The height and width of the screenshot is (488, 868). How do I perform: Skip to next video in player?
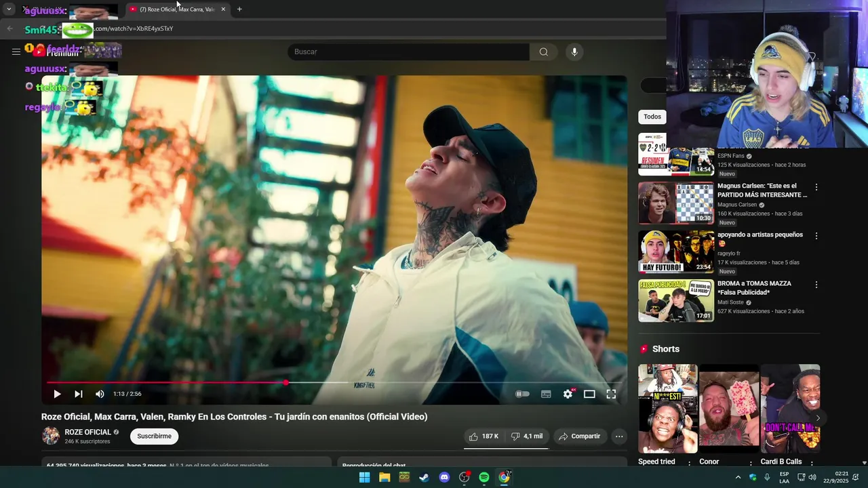coord(79,394)
